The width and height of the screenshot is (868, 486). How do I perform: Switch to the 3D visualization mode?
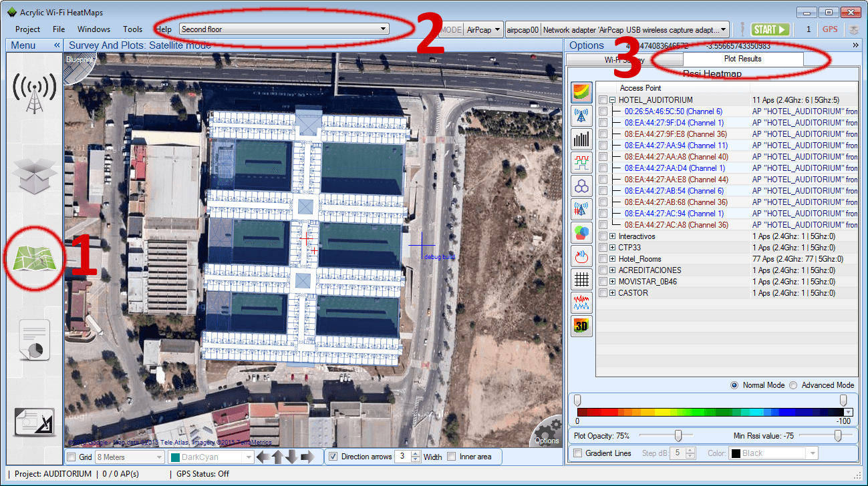click(x=581, y=326)
